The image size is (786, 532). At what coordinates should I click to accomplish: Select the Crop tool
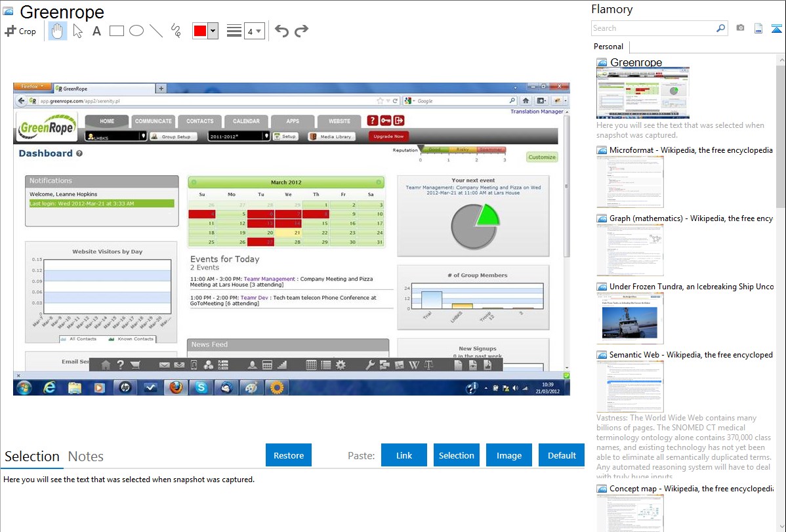click(20, 31)
